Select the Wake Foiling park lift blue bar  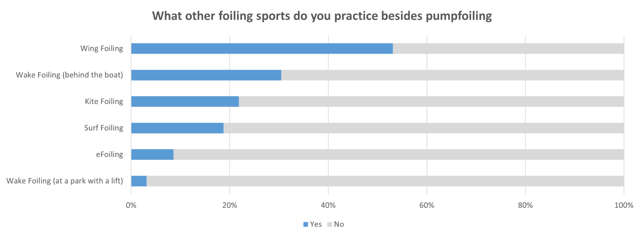(x=139, y=181)
